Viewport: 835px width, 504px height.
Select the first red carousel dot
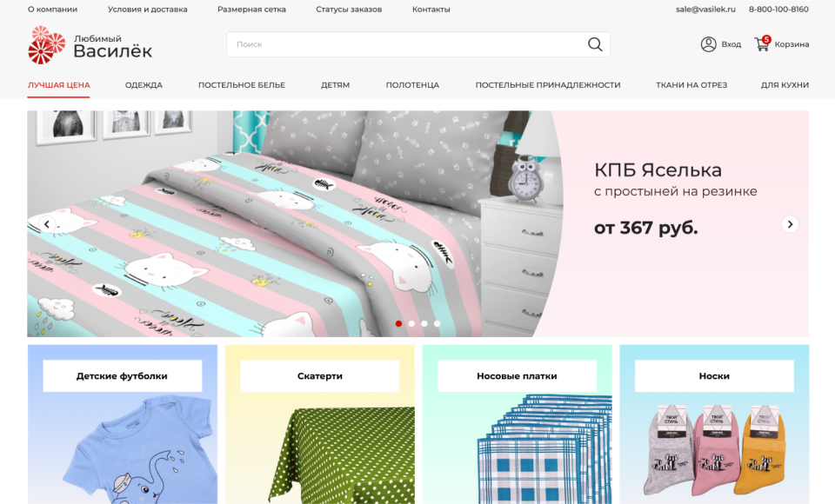point(398,323)
